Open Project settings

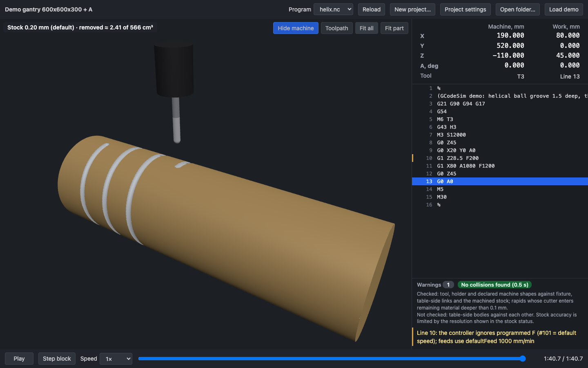[465, 9]
